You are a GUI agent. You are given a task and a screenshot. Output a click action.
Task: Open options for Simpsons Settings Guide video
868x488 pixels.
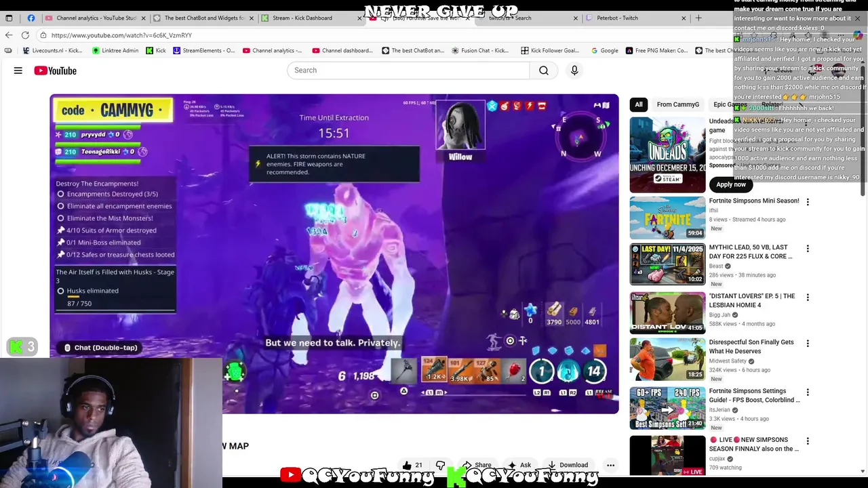(x=808, y=392)
